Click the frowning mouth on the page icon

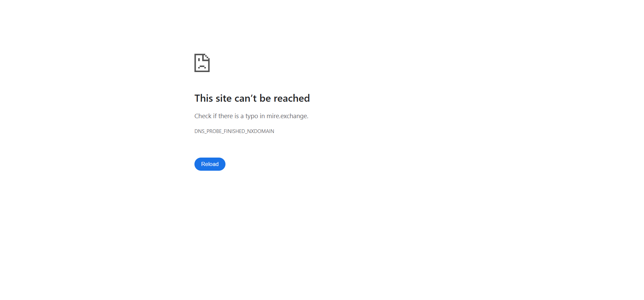(202, 67)
